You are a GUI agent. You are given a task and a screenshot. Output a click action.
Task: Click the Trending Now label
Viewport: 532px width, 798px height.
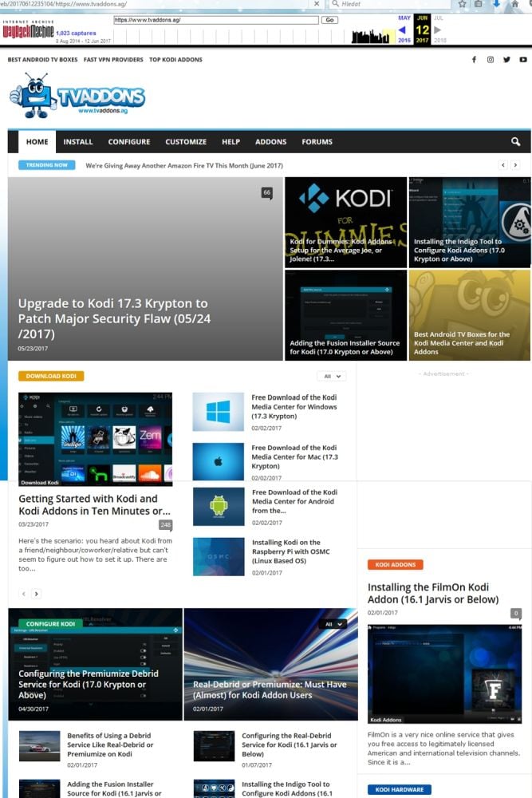pos(47,165)
